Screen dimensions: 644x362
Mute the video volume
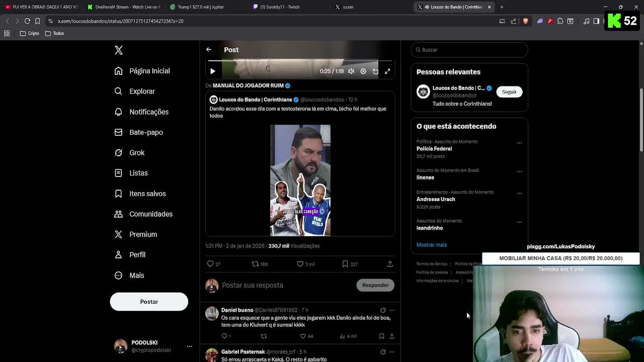coord(351,71)
